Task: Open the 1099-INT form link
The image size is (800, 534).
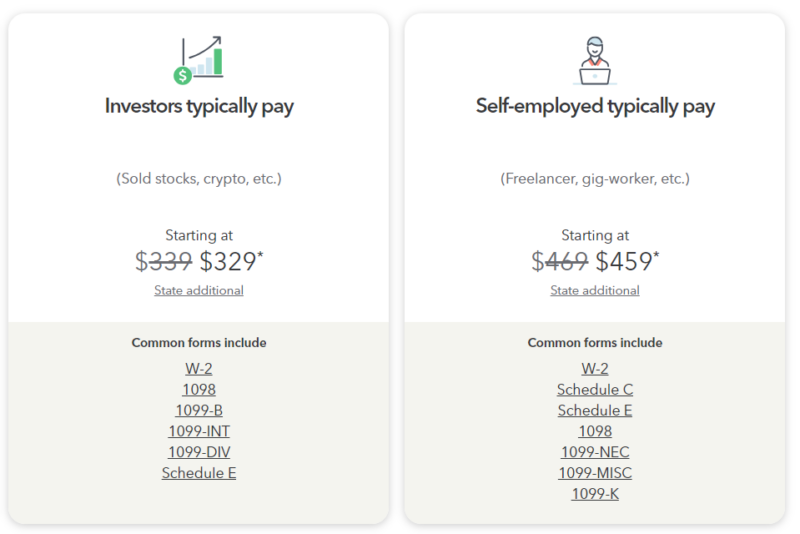Action: coord(199,431)
